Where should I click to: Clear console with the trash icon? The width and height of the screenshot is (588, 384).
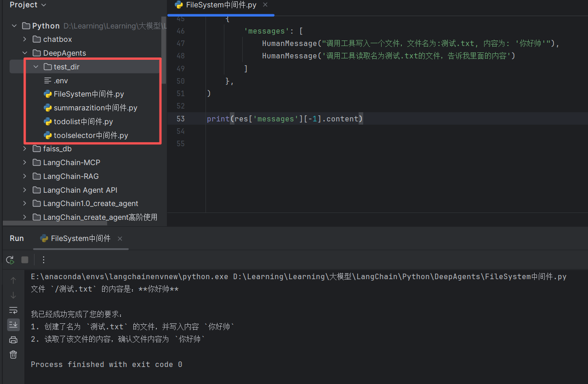13,355
